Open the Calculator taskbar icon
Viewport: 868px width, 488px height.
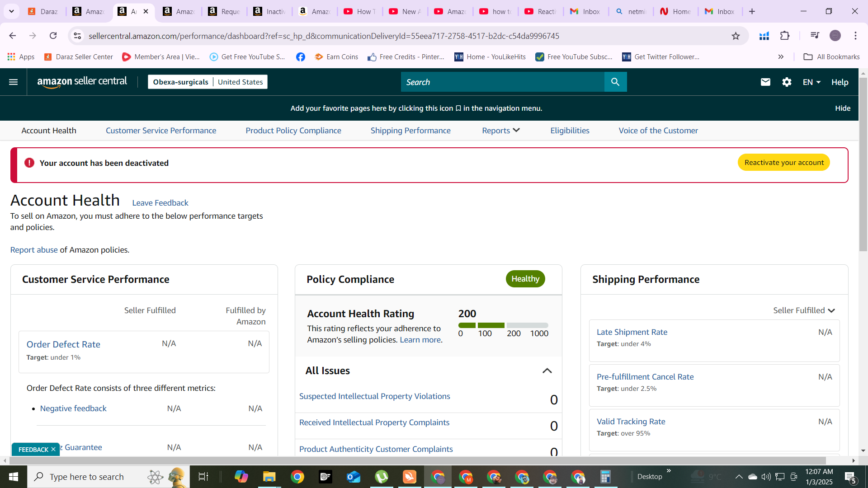(x=605, y=477)
